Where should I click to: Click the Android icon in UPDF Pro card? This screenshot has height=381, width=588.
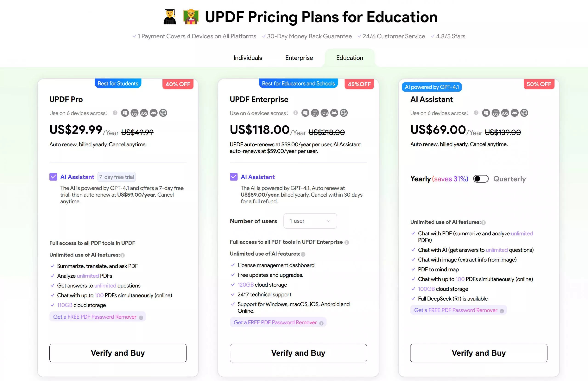153,113
